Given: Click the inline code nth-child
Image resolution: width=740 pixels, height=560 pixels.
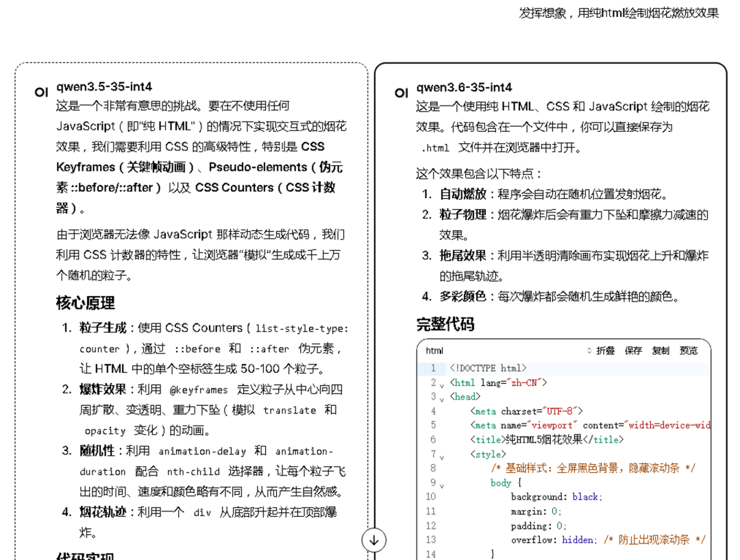Looking at the screenshot, I should click(x=193, y=472).
